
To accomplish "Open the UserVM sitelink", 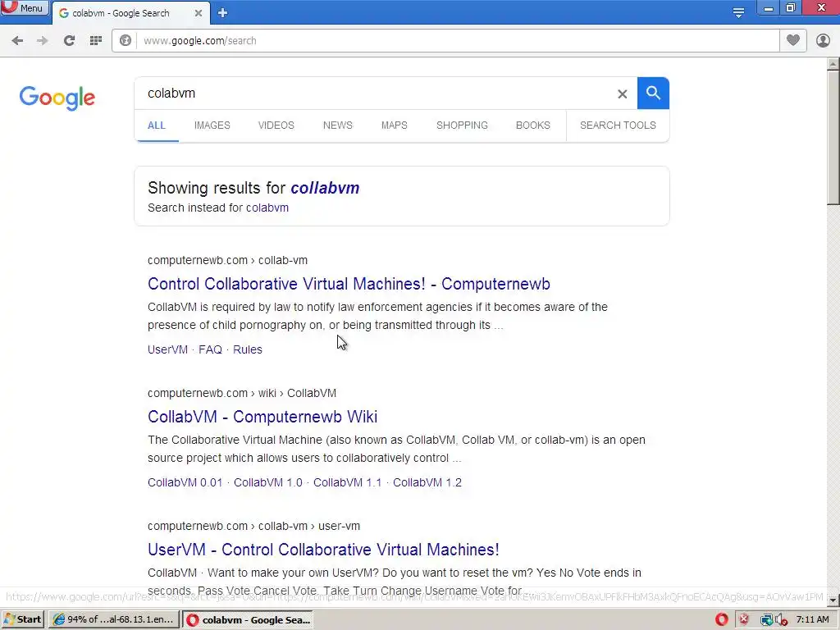I will coord(167,349).
